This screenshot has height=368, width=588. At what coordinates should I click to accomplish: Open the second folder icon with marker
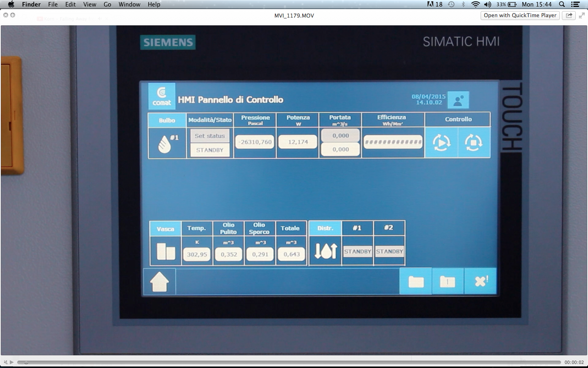448,281
